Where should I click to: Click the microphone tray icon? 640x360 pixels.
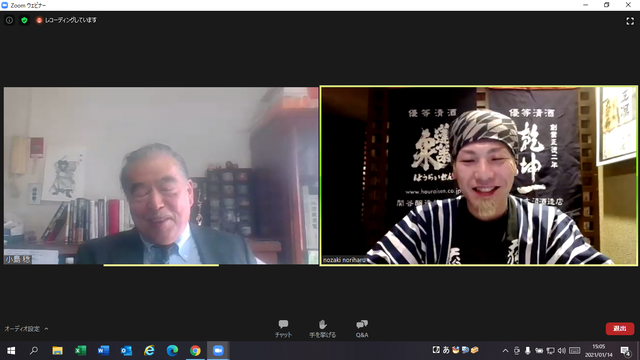click(x=528, y=351)
